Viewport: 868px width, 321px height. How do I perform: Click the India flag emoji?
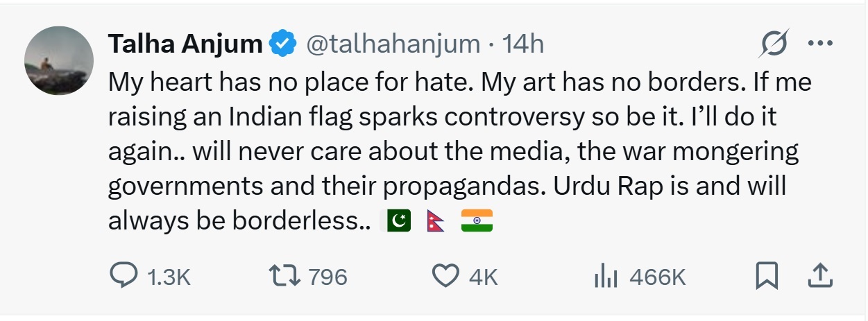click(477, 220)
